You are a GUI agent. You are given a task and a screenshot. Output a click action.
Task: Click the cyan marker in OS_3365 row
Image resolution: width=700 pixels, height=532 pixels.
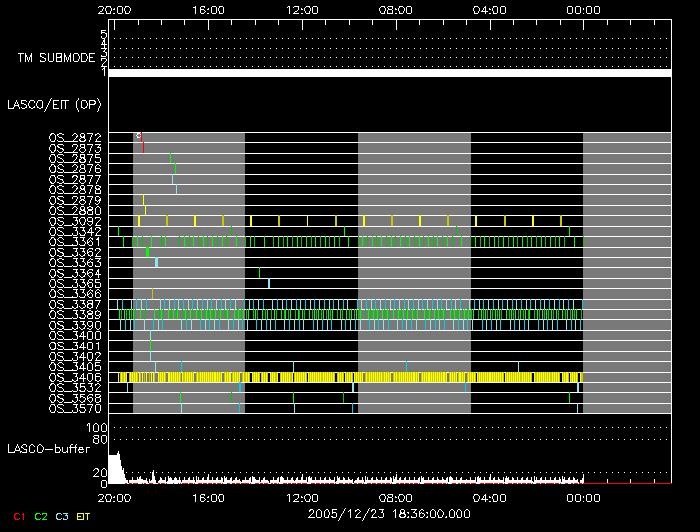[x=269, y=283]
